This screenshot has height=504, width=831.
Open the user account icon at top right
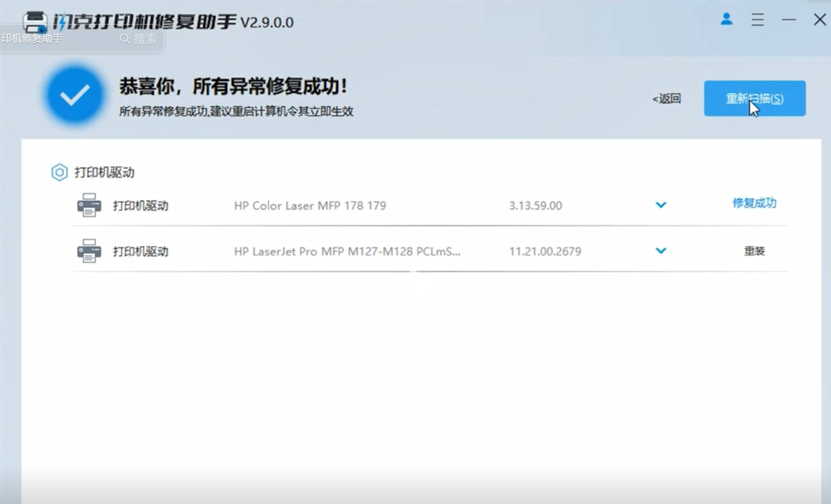point(726,19)
